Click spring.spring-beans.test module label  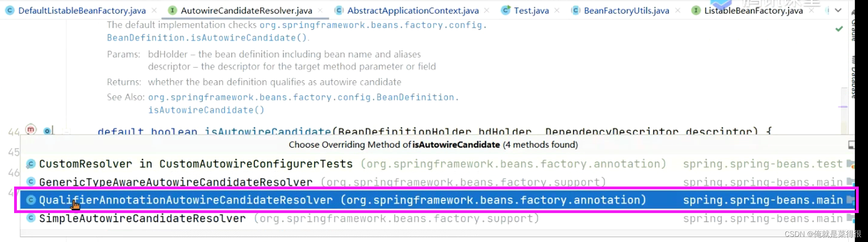point(763,164)
